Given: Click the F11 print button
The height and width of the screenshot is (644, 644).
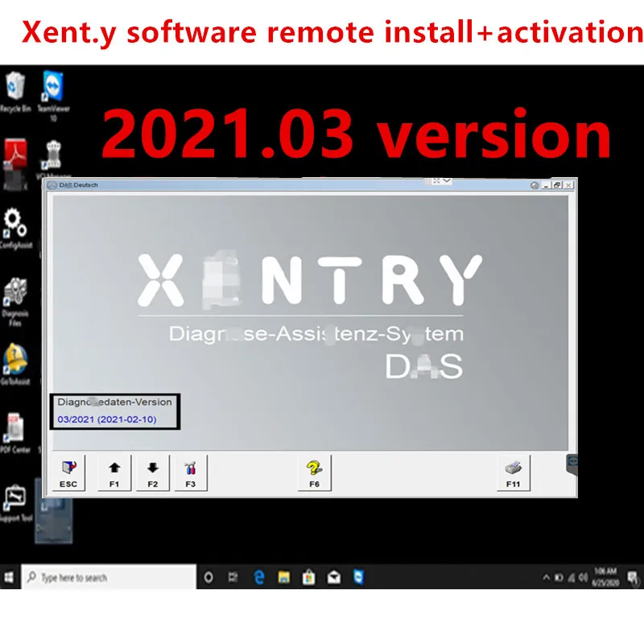Looking at the screenshot, I should tap(513, 473).
